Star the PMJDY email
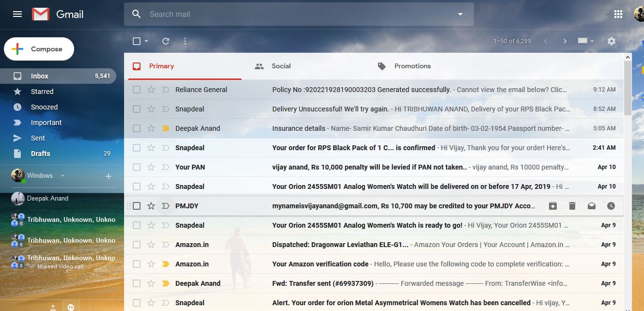Screen dimensions: 644x311 [151, 206]
